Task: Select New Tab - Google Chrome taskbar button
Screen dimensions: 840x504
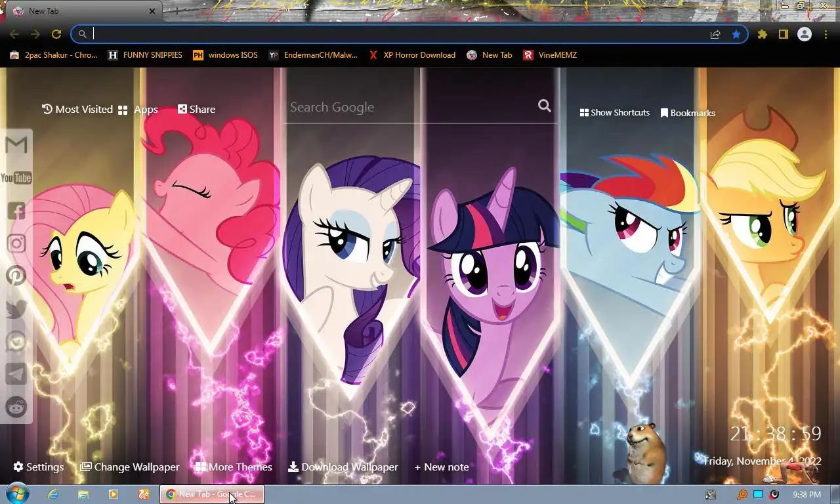Action: 212,494
